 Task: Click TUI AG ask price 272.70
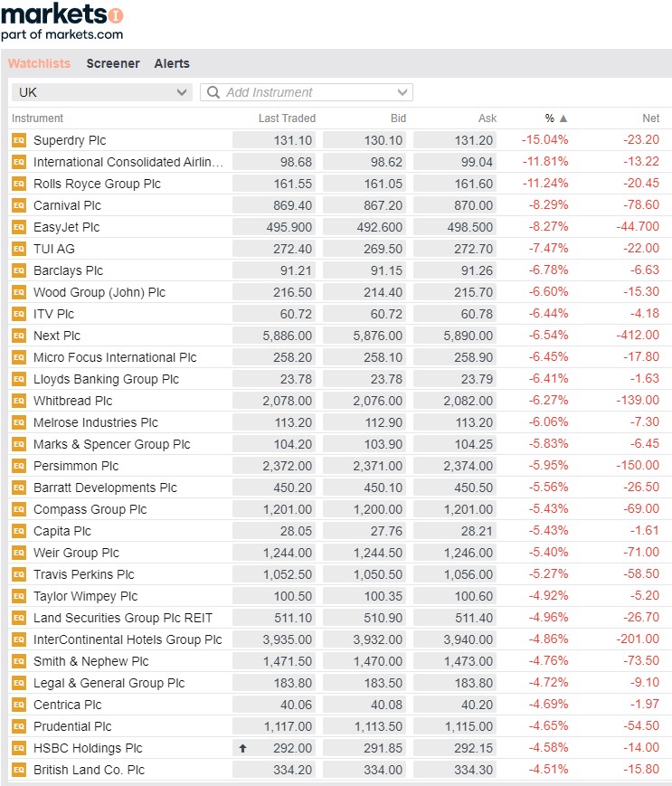tap(455, 249)
